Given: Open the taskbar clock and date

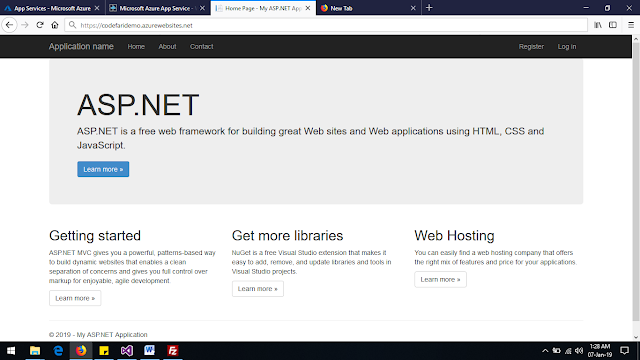Looking at the screenshot, I should [600, 351].
